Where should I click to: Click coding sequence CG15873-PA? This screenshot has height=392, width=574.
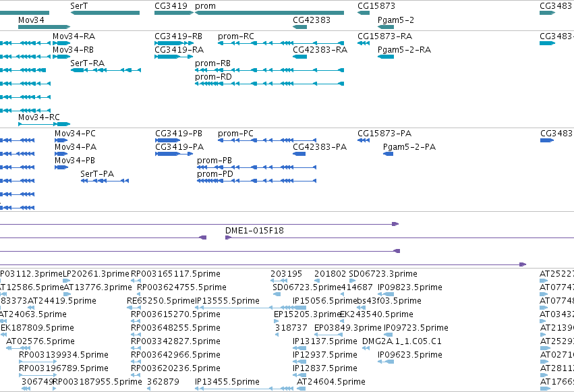click(364, 140)
